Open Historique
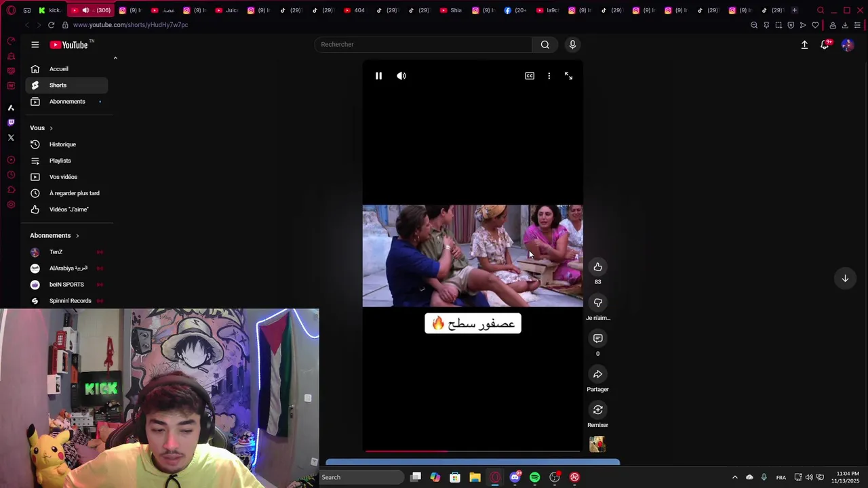Screen dimensions: 868x488 [x=66, y=144]
